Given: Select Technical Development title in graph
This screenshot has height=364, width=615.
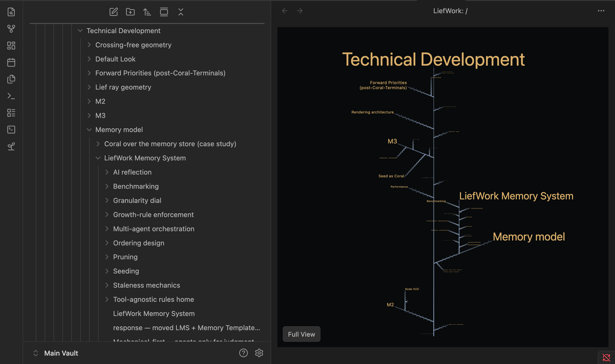Looking at the screenshot, I should pos(433,59).
